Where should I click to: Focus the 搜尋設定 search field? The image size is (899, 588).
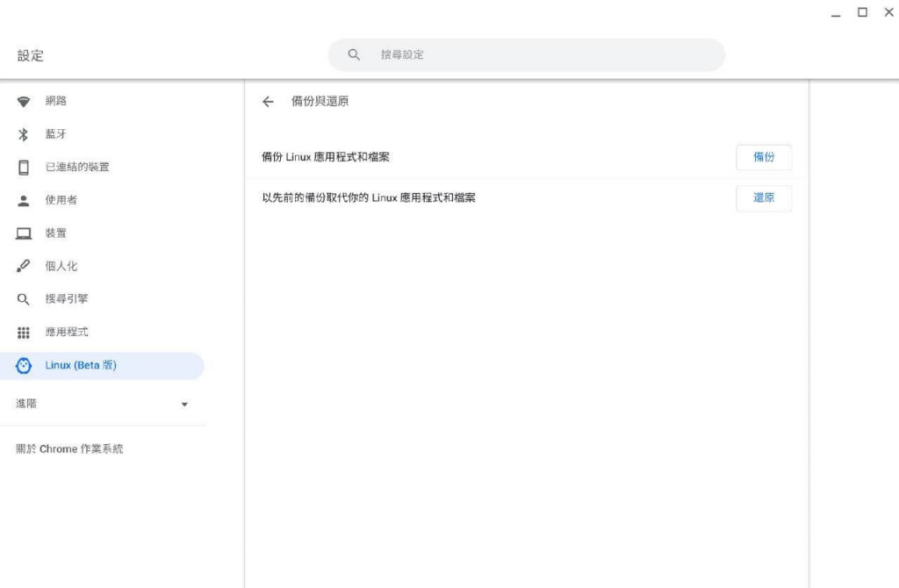(527, 54)
